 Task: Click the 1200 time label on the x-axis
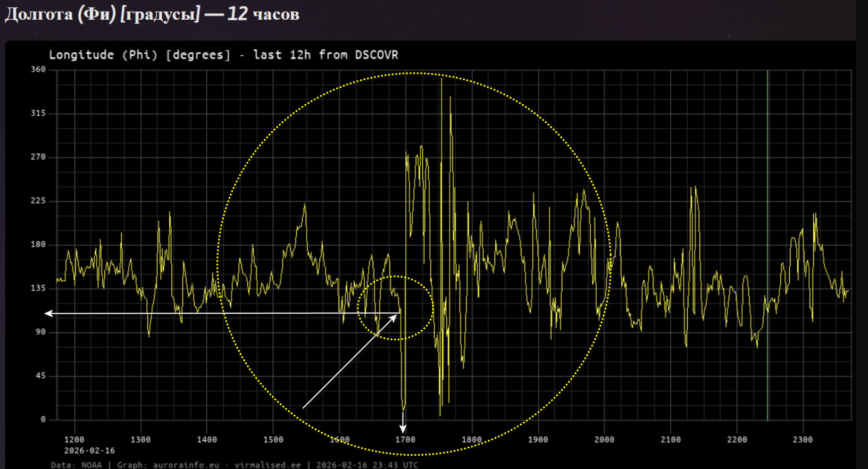(74, 440)
